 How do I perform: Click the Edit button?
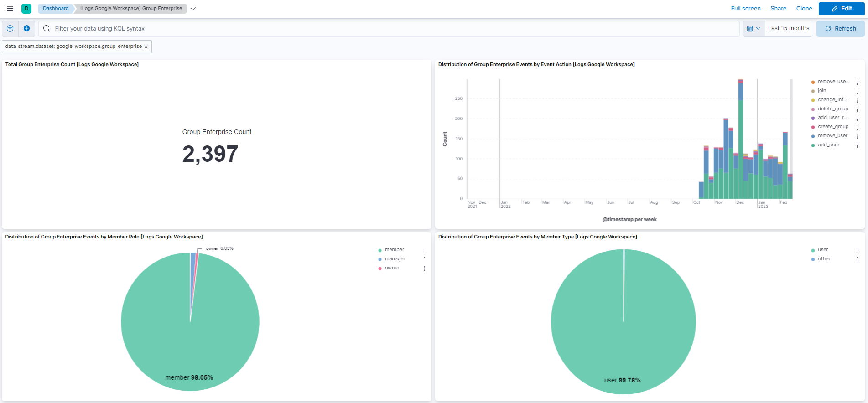(x=841, y=8)
